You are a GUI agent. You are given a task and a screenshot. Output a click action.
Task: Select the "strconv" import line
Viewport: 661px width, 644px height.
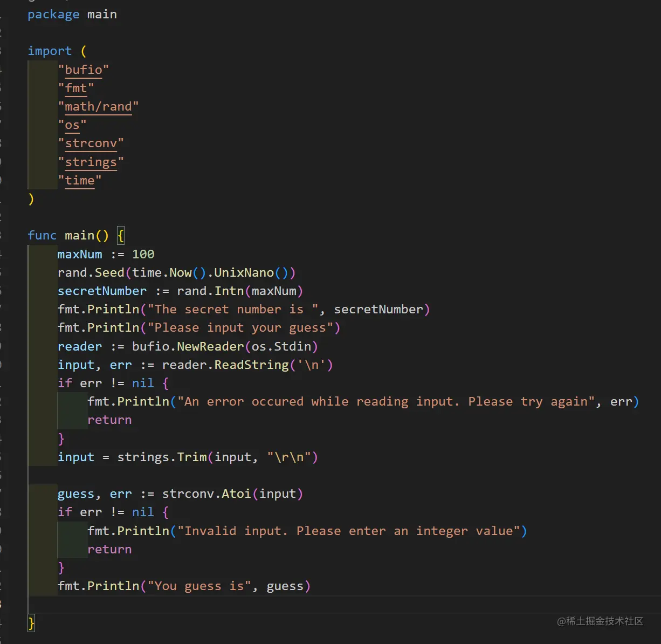pos(91,143)
